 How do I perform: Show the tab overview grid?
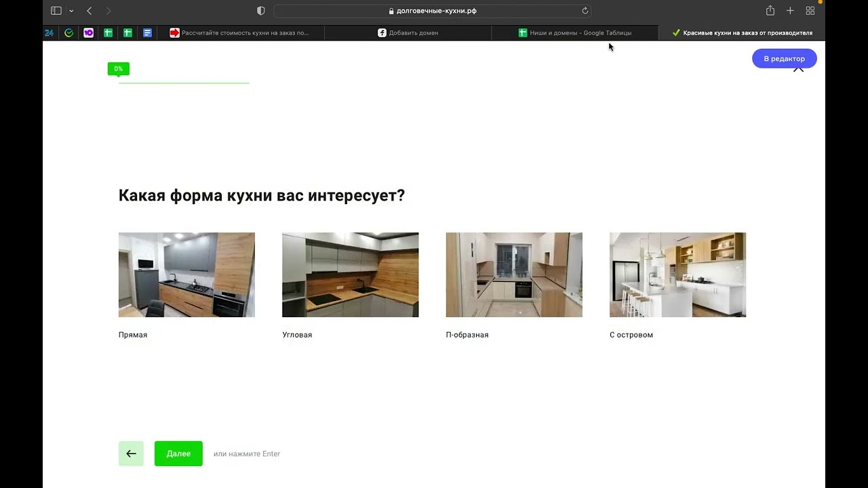click(x=810, y=11)
